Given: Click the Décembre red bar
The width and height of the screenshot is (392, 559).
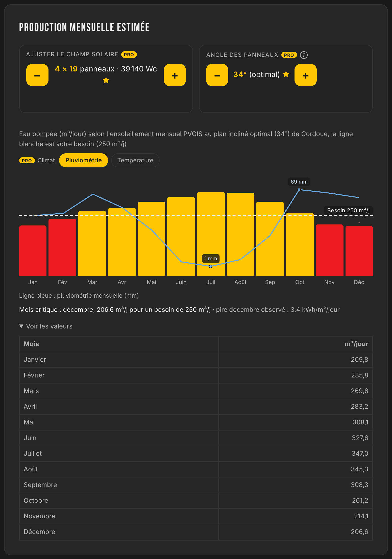Looking at the screenshot, I should pos(359,251).
